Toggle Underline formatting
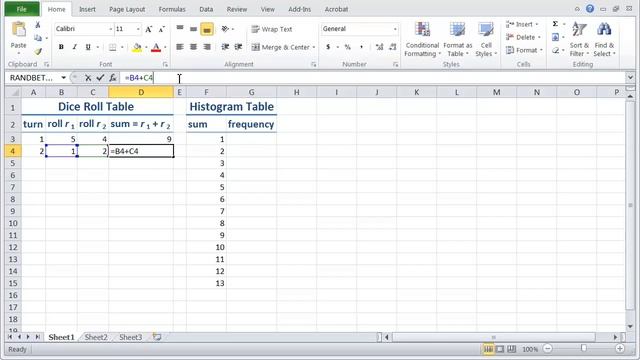 [88, 47]
